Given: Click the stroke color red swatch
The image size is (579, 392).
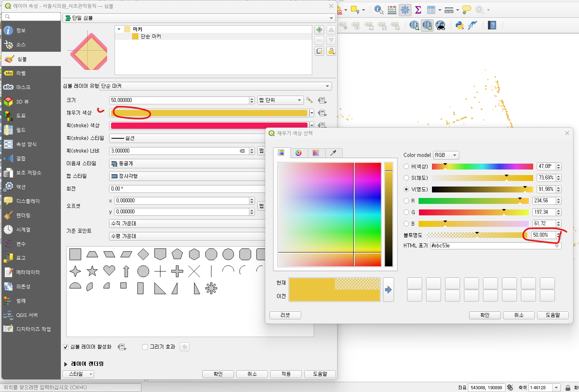Looking at the screenshot, I should pyautogui.click(x=209, y=126).
